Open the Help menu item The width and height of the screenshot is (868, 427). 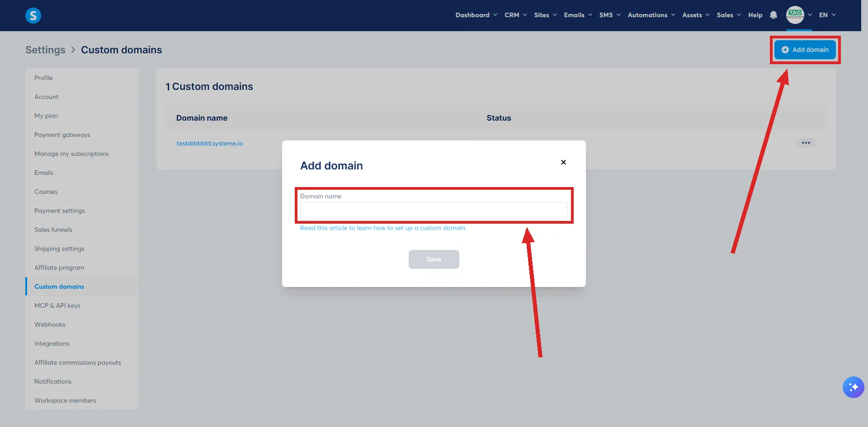point(755,15)
